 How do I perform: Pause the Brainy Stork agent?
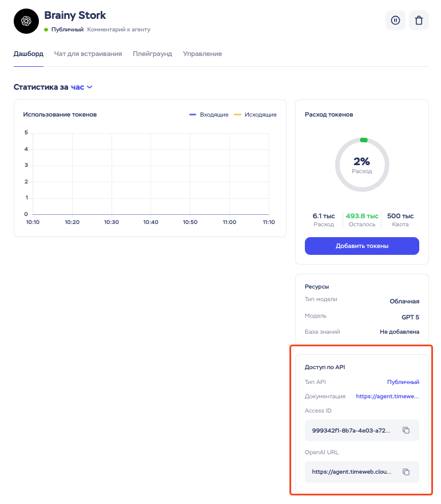395,21
